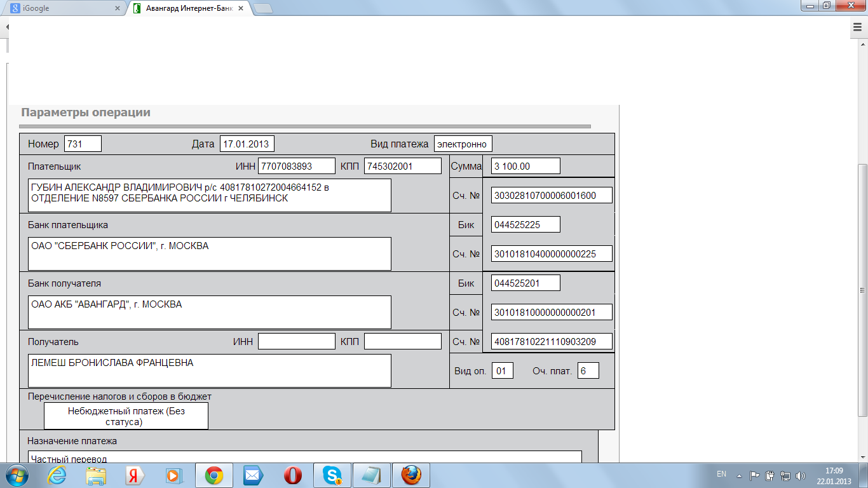
Task: Click the Небюджетный платеж status box
Action: [126, 416]
